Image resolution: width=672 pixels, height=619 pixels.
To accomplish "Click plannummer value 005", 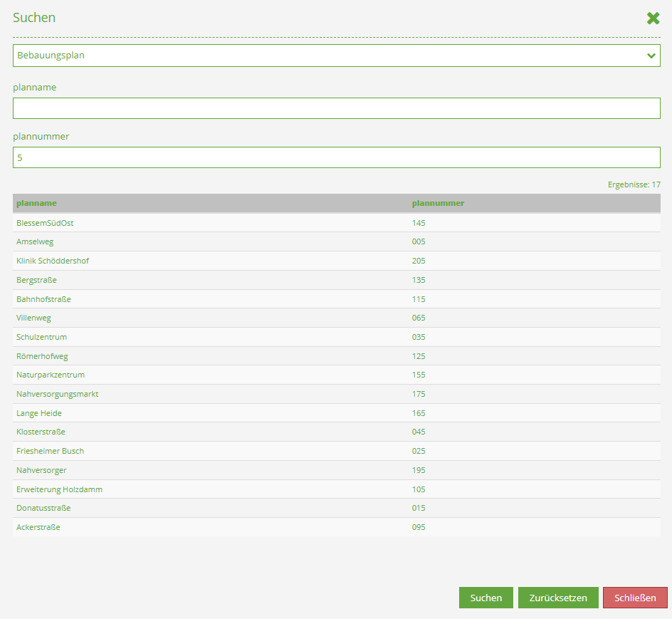I will pyautogui.click(x=419, y=241).
